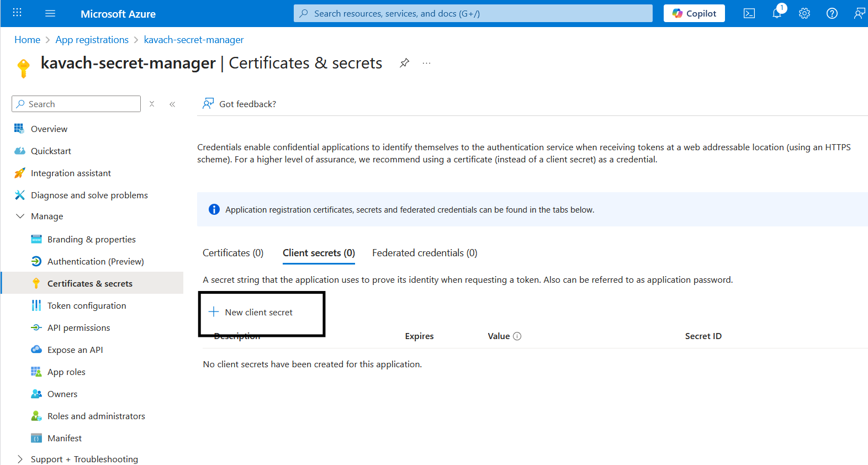Click the Branding & properties icon
Image resolution: width=868 pixels, height=465 pixels.
click(x=36, y=239)
